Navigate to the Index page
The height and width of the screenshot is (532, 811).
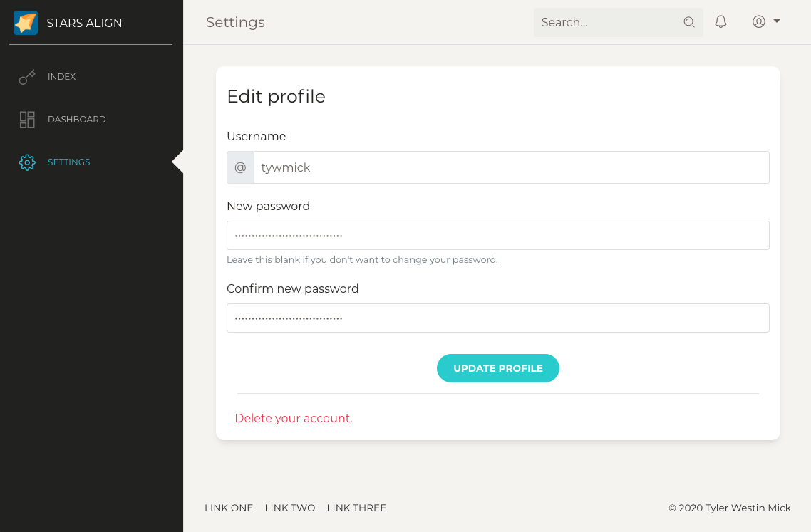[61, 76]
